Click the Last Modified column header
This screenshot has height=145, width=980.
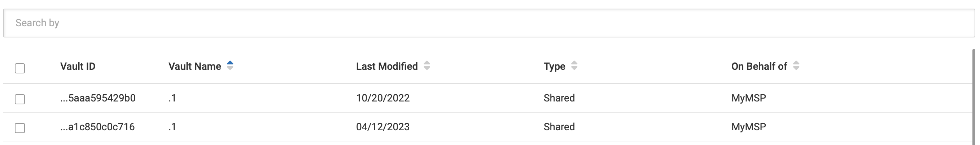click(386, 67)
